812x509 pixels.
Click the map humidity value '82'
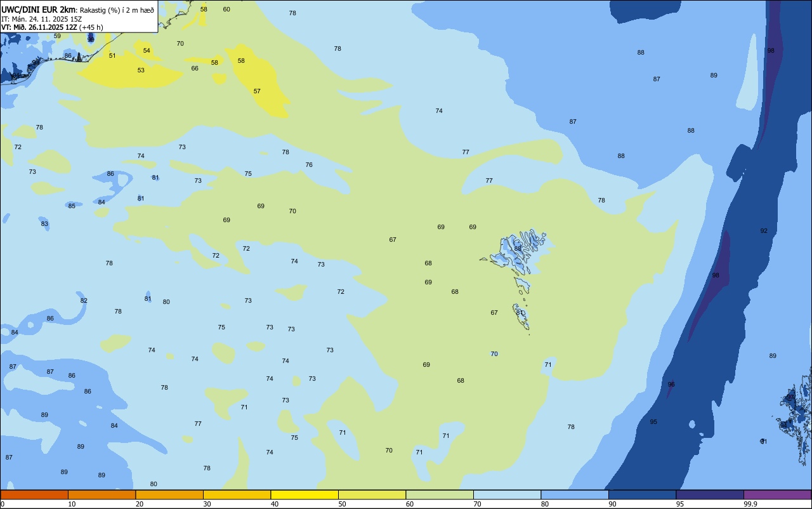tap(84, 301)
